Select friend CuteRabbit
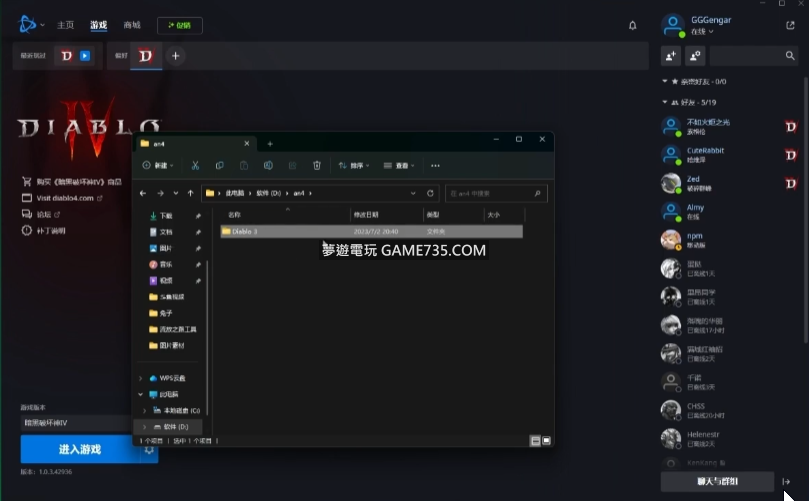The width and height of the screenshot is (809, 501). tap(729, 155)
